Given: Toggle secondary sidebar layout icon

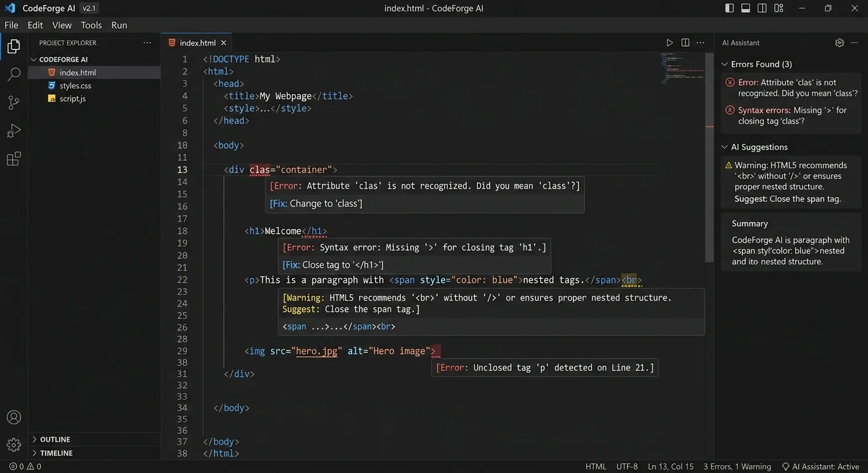Looking at the screenshot, I should click(762, 8).
